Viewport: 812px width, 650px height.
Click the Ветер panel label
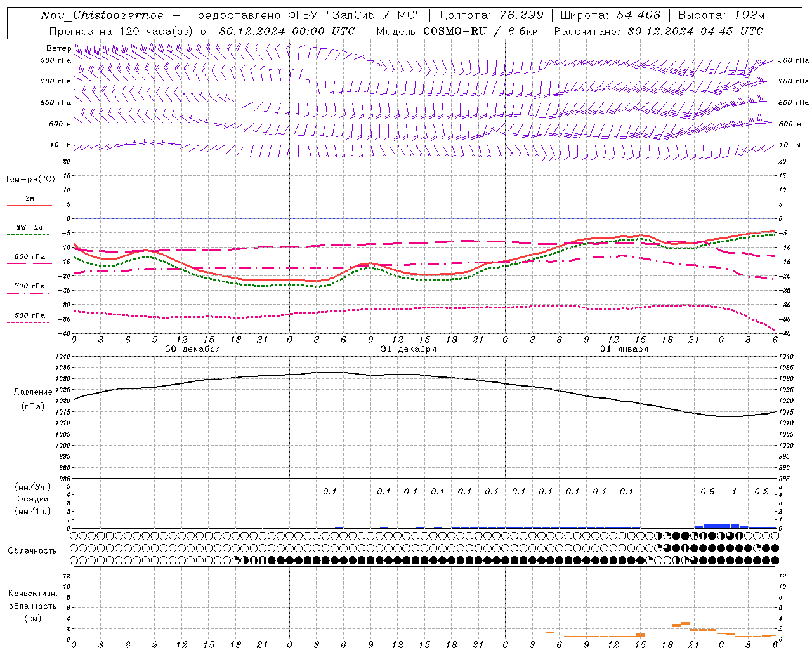[x=58, y=48]
